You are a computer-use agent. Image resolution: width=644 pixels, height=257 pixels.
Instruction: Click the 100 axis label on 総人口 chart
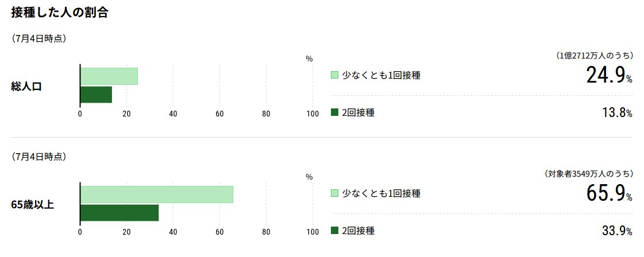pos(313,114)
